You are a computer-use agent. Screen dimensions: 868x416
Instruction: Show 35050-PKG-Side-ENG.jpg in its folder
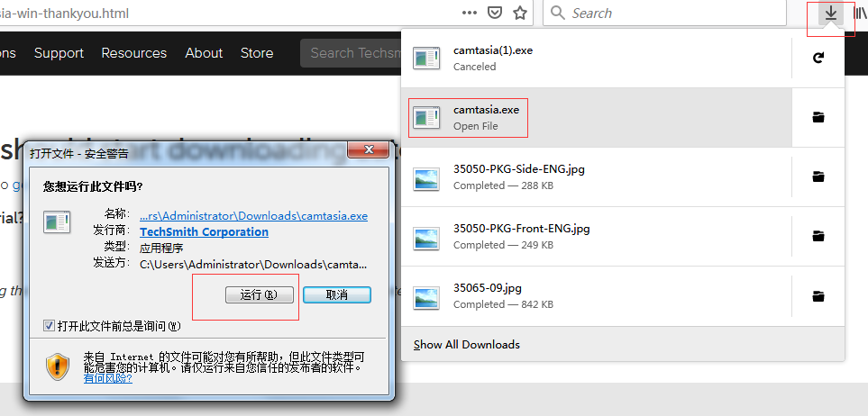pyautogui.click(x=818, y=177)
